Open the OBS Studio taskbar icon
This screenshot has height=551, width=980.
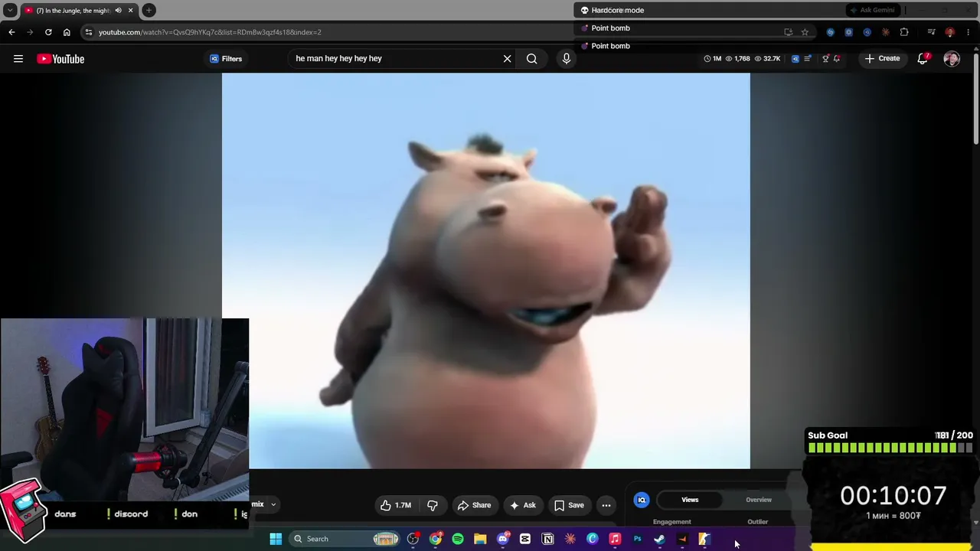tap(413, 539)
